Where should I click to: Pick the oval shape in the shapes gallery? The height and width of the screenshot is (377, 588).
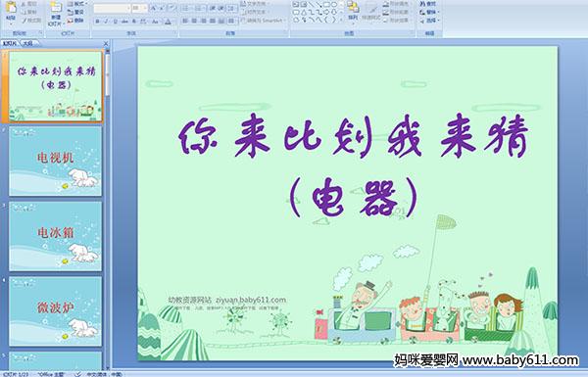(334, 4)
